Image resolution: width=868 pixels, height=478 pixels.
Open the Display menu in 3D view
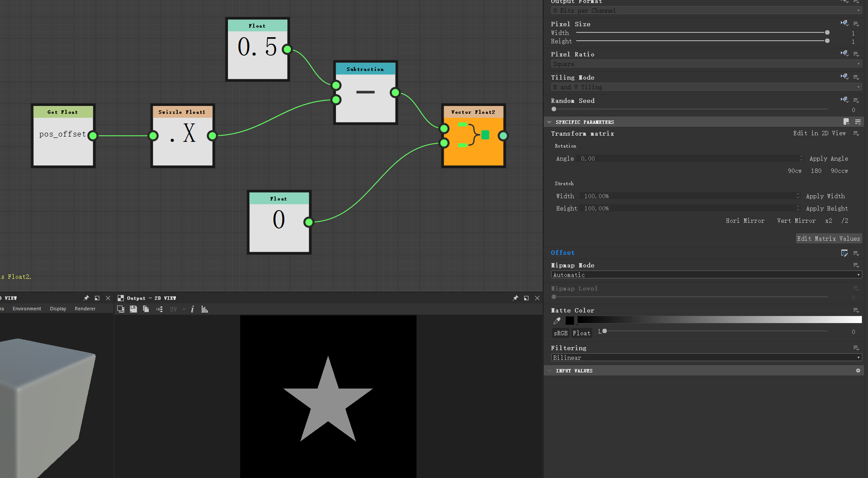(58, 309)
